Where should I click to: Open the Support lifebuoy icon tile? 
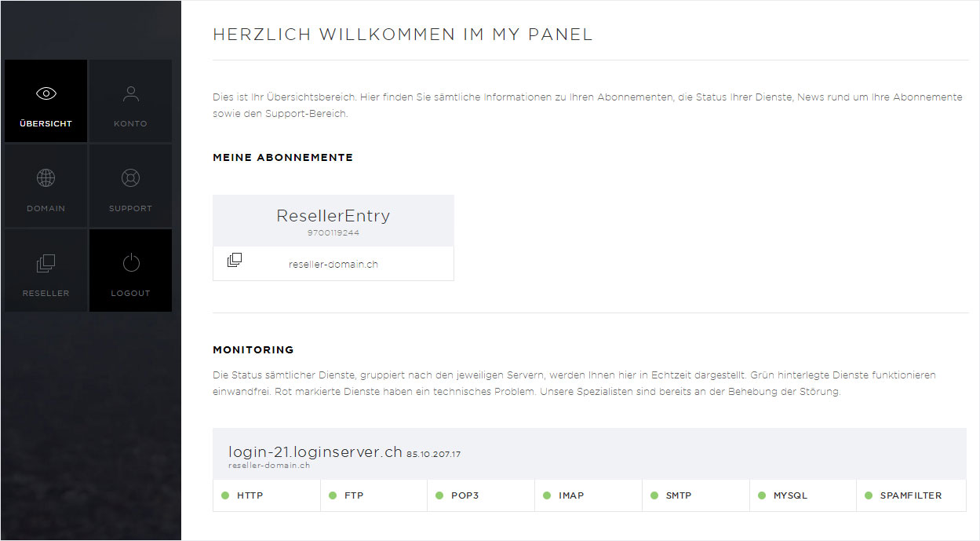click(130, 186)
